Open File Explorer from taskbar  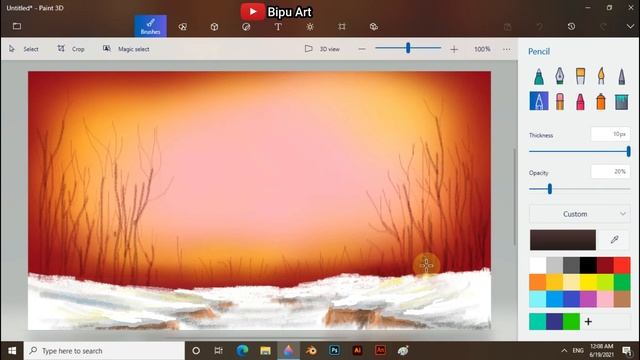[265, 351]
